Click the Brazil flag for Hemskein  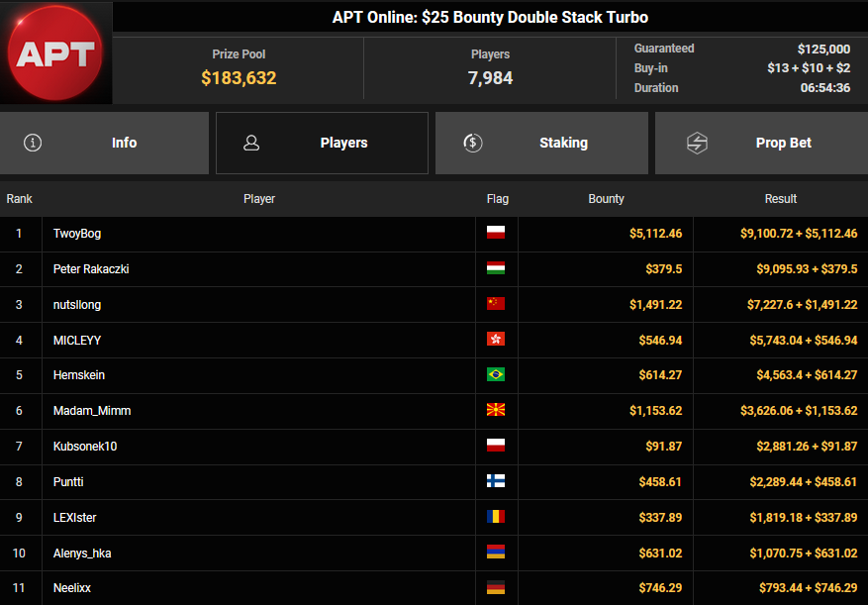(496, 375)
